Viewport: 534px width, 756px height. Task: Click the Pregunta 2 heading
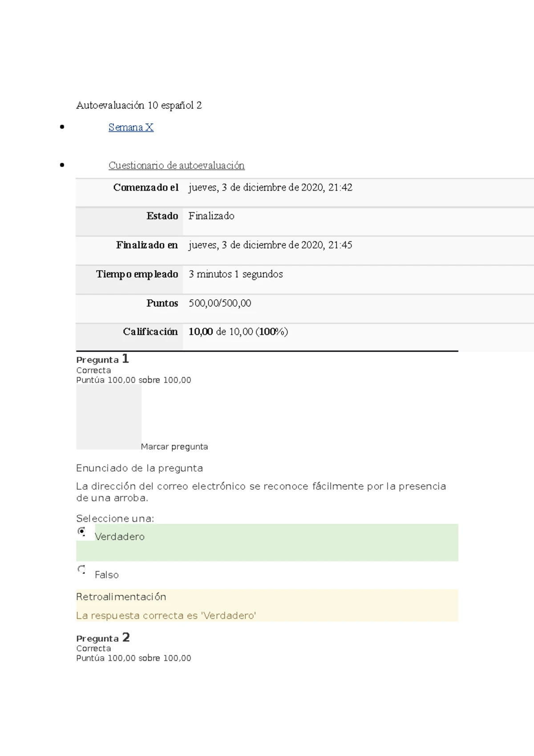pos(103,638)
